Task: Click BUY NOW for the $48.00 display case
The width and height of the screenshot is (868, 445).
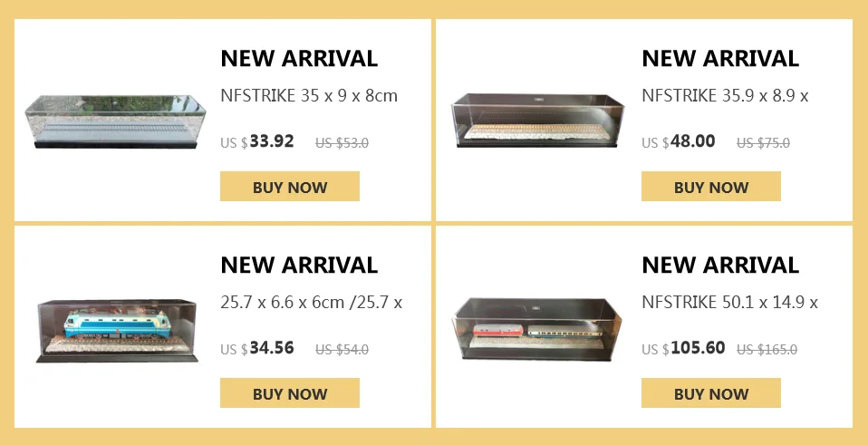Action: pos(710,187)
